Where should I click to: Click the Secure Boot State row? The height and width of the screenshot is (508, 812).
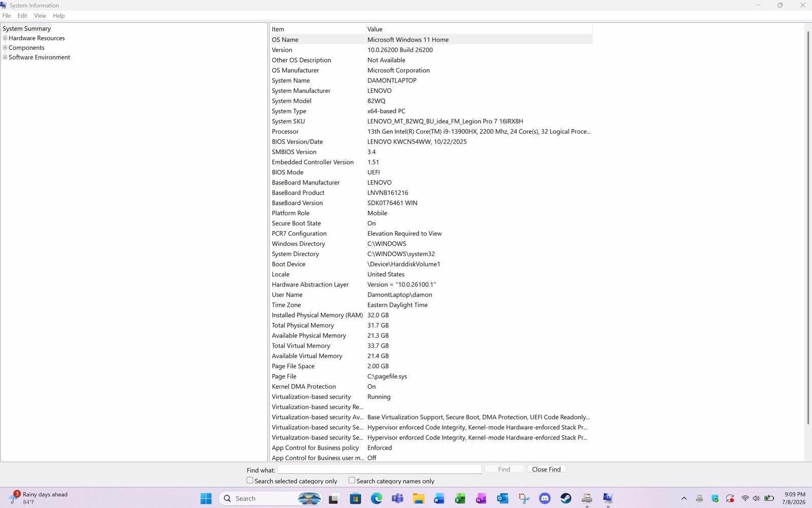point(431,223)
